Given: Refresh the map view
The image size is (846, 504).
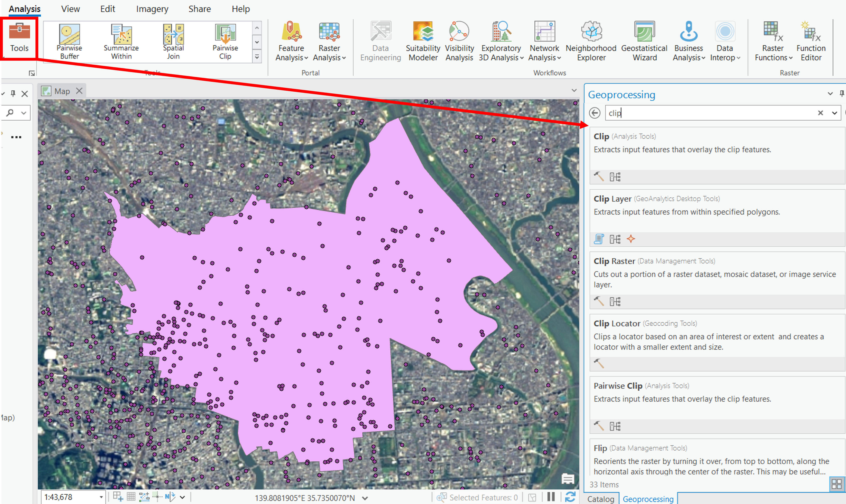Looking at the screenshot, I should [x=570, y=497].
